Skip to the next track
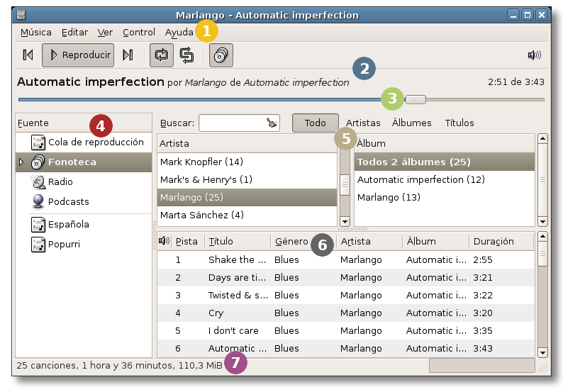 128,55
